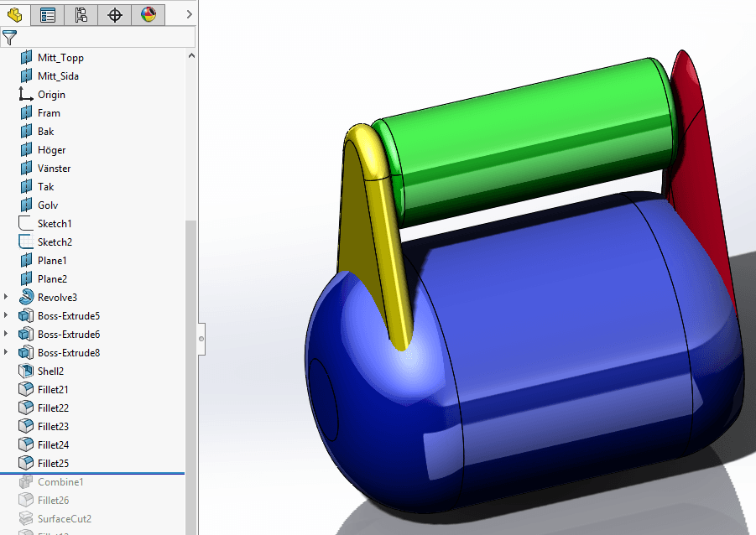The width and height of the screenshot is (756, 535).
Task: Open the FeatureManager Design Tree tab
Action: [x=14, y=14]
